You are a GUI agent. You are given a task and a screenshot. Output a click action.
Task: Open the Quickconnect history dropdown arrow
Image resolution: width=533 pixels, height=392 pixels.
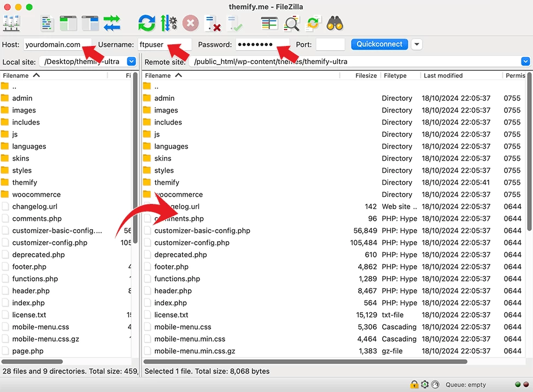point(417,44)
